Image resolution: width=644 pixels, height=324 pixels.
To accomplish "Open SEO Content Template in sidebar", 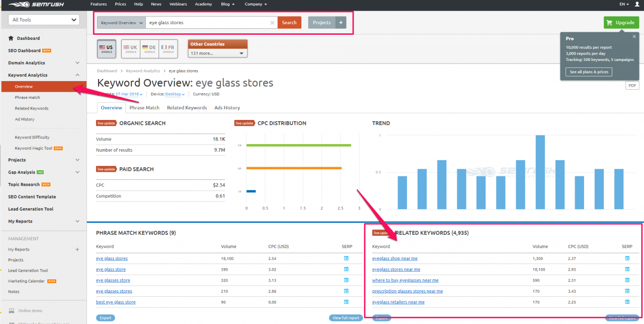I will click(32, 197).
